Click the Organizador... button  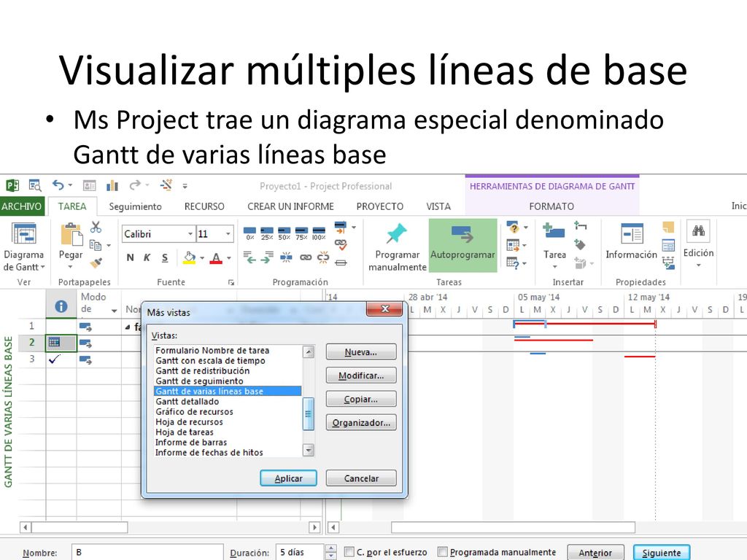pos(361,422)
